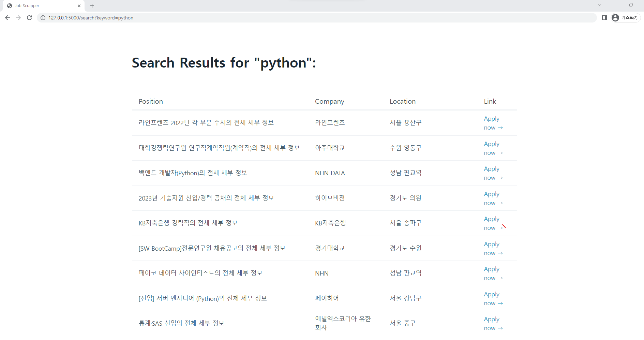Click the 하이브비젼 company cell
This screenshot has height=340, width=644.
[330, 198]
